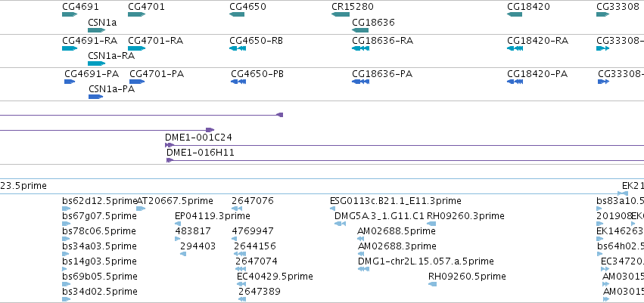This screenshot has width=644, height=303.
Task: Open the CG33308 gene label
Action: click(x=618, y=7)
